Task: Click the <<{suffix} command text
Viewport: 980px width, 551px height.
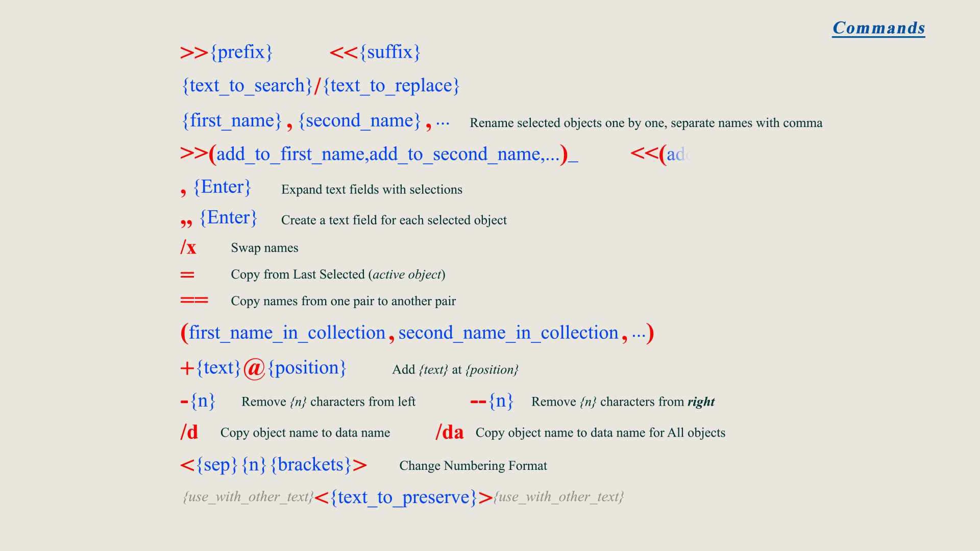Action: point(375,52)
